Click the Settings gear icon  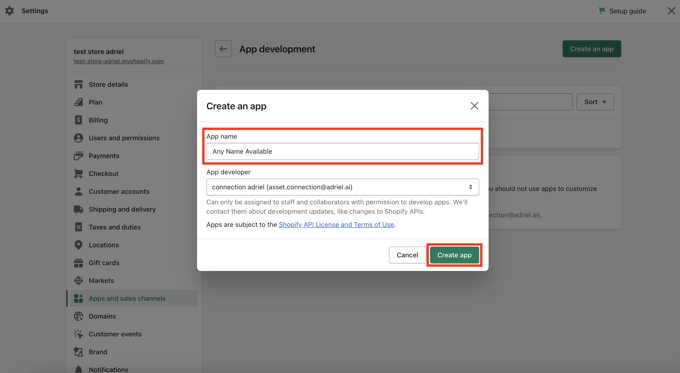[10, 11]
